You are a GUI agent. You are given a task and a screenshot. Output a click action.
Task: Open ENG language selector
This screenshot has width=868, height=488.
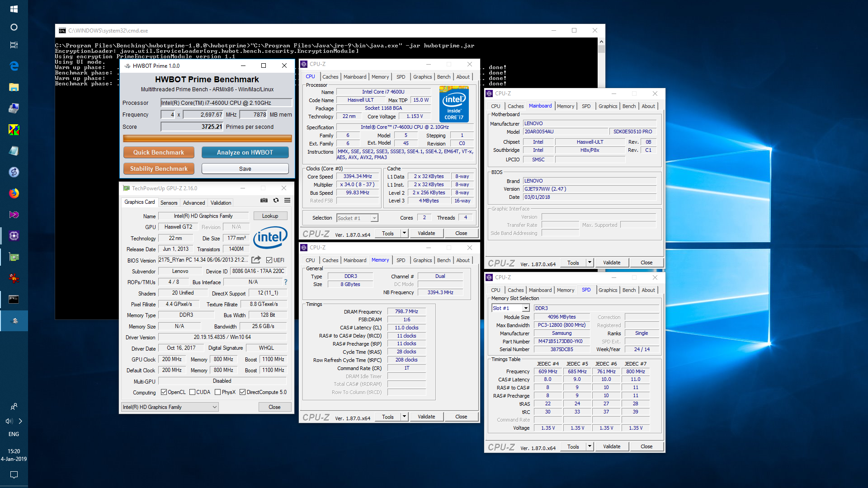point(14,434)
